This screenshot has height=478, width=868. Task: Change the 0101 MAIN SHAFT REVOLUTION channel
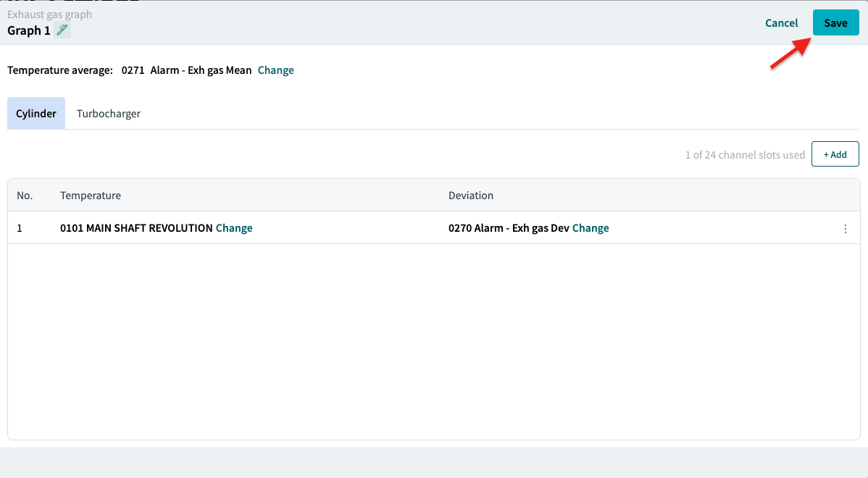[x=234, y=228]
